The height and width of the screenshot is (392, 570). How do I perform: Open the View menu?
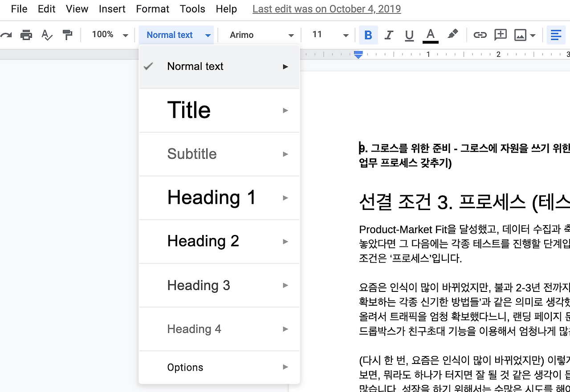pos(77,9)
